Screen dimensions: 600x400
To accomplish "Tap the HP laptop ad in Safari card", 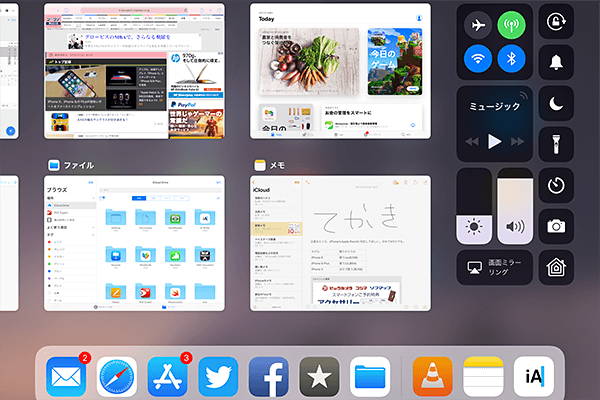I will click(x=196, y=75).
